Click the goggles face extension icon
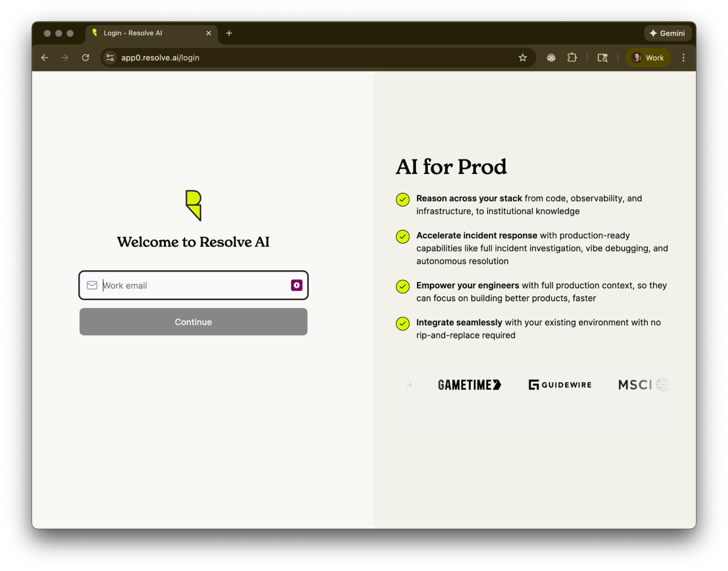728x571 pixels. click(551, 58)
